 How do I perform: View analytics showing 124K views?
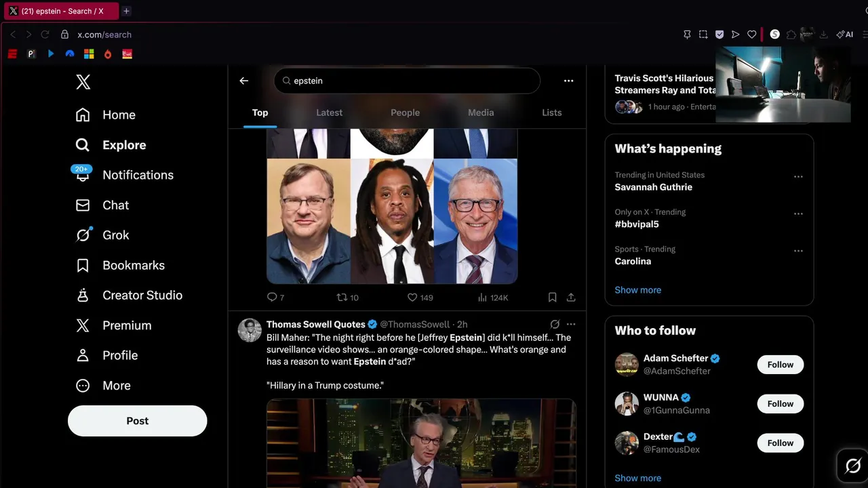(493, 297)
